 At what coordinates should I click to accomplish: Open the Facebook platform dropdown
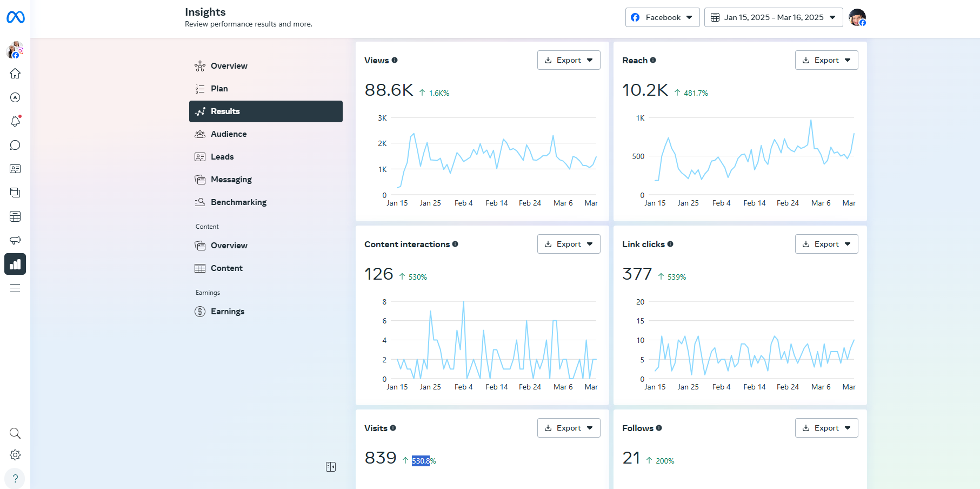662,17
